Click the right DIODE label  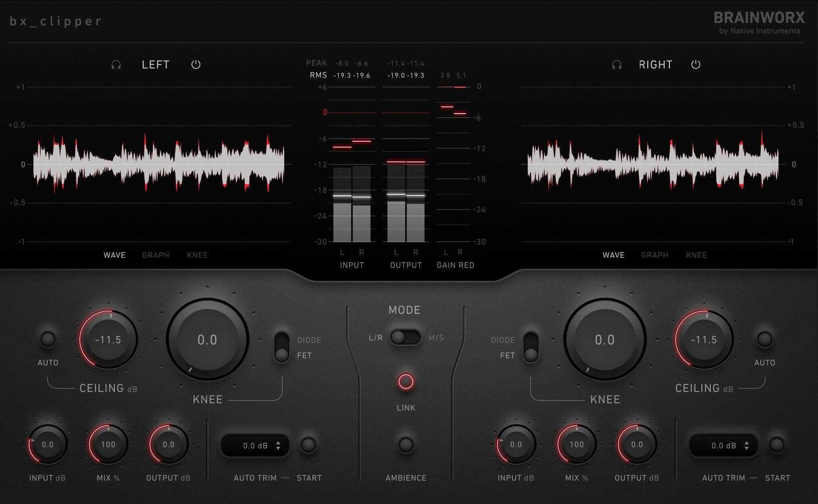point(503,340)
